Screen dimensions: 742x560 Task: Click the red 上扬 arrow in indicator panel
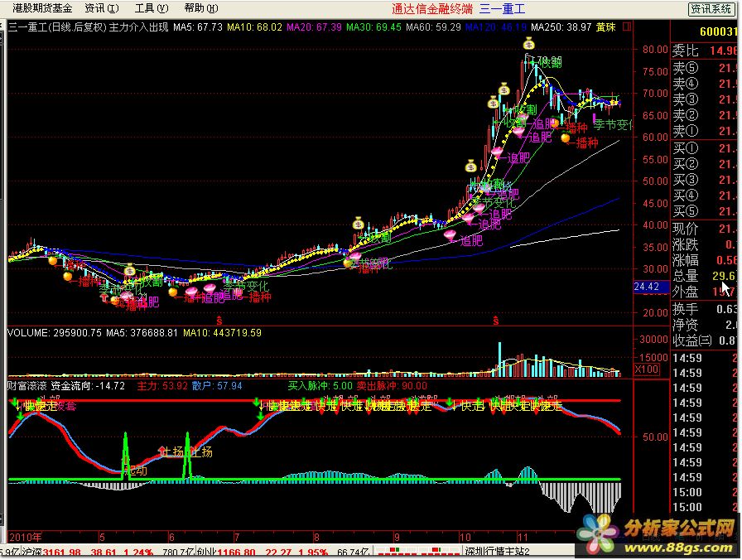click(163, 451)
